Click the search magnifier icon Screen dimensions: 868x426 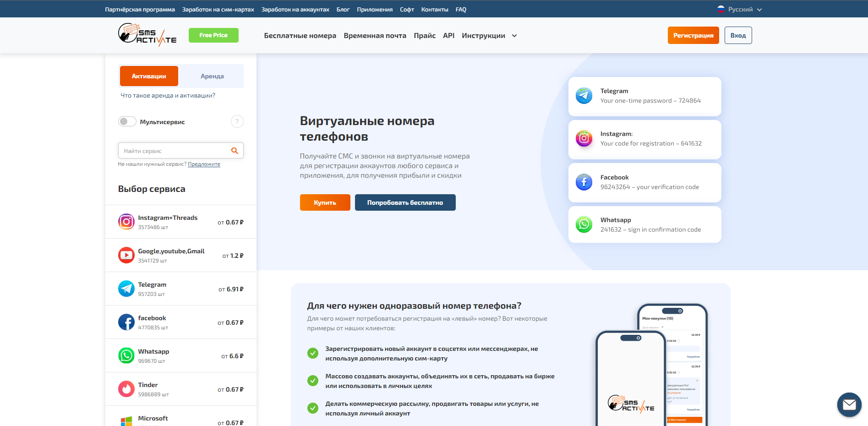(235, 151)
